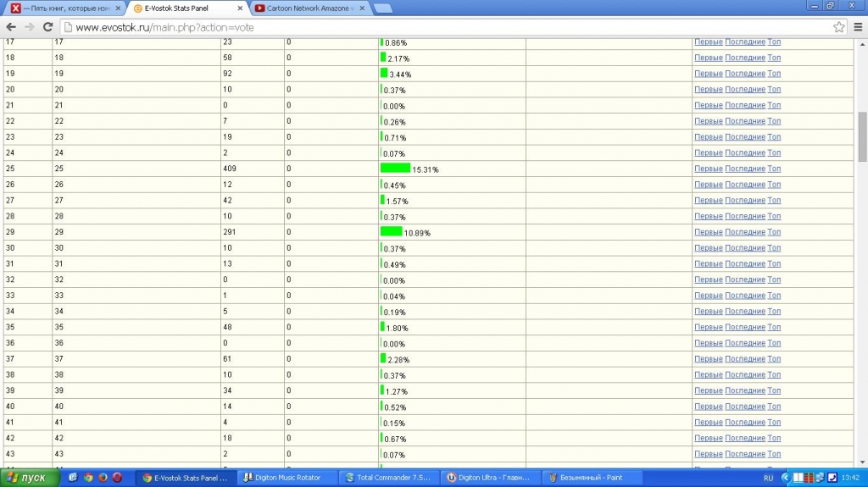Launch Chrome from the quick launch bar
Image resolution: width=868 pixels, height=487 pixels.
point(88,478)
